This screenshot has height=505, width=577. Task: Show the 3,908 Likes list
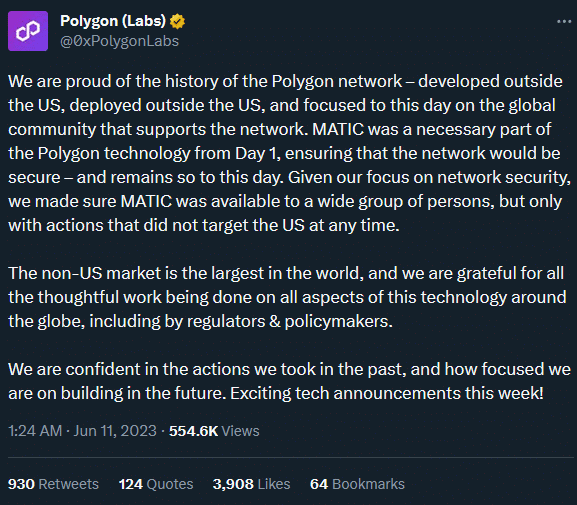point(251,484)
